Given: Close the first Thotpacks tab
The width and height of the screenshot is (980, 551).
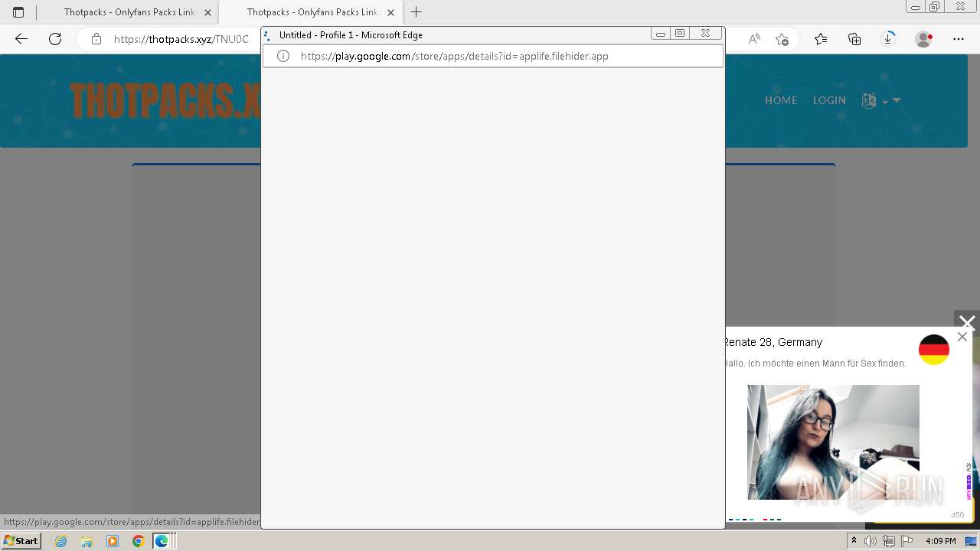Looking at the screenshot, I should [x=207, y=12].
